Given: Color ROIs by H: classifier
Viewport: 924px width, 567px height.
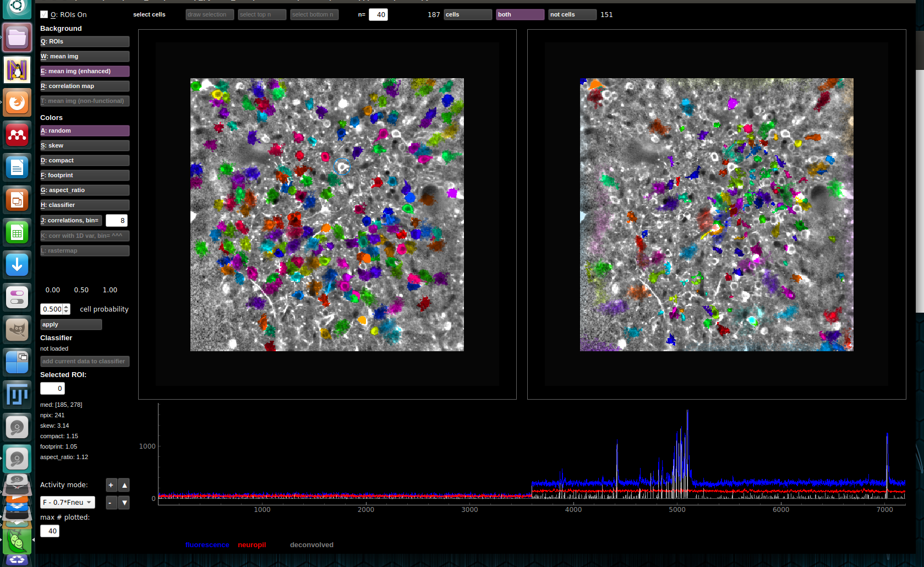Looking at the screenshot, I should 85,205.
